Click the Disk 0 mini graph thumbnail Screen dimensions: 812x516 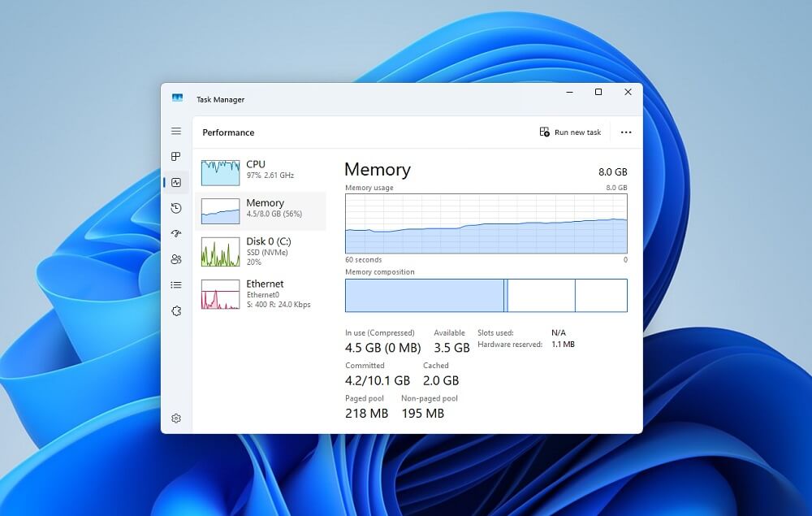coord(221,251)
